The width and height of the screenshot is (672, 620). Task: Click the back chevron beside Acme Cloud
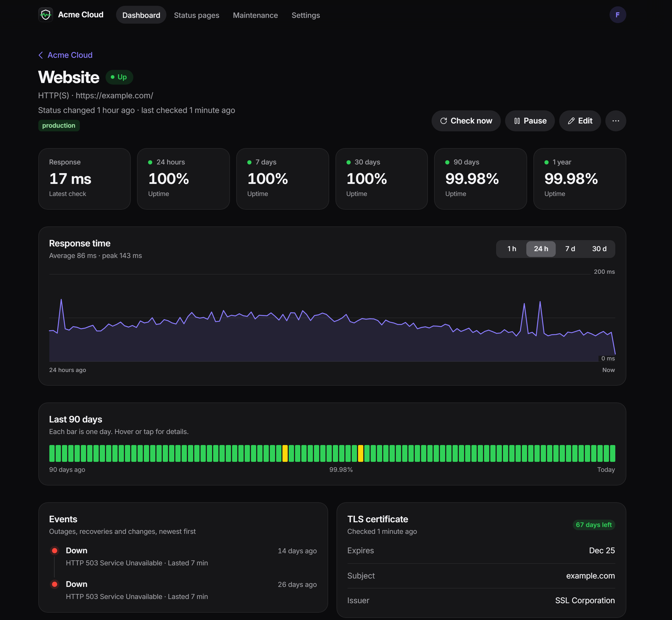click(x=40, y=55)
